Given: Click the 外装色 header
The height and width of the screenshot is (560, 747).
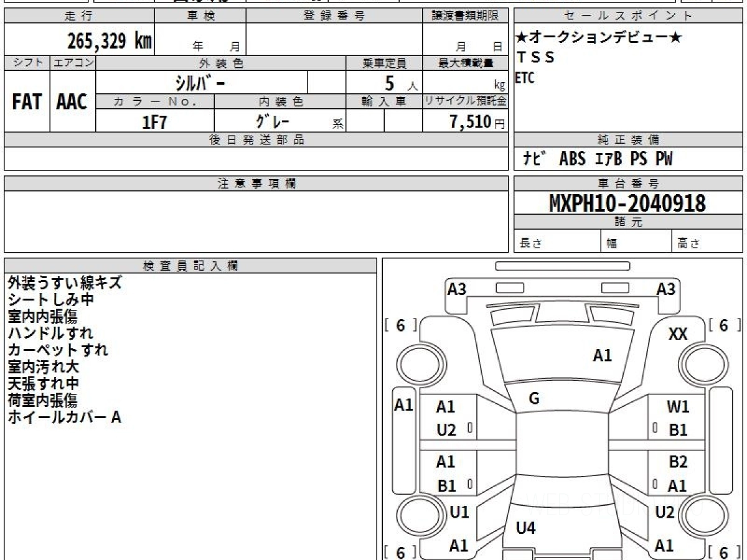Looking at the screenshot, I should [221, 63].
